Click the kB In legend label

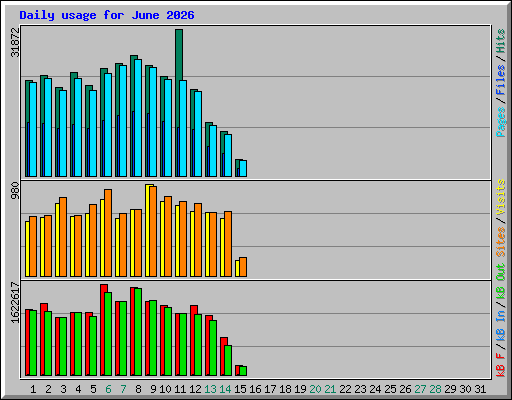point(501,326)
